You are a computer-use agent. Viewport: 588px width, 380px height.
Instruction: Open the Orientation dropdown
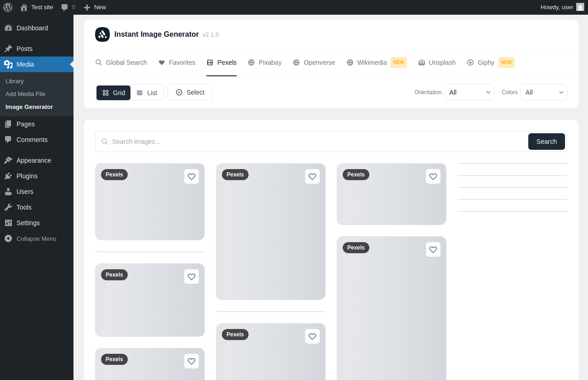pos(469,92)
